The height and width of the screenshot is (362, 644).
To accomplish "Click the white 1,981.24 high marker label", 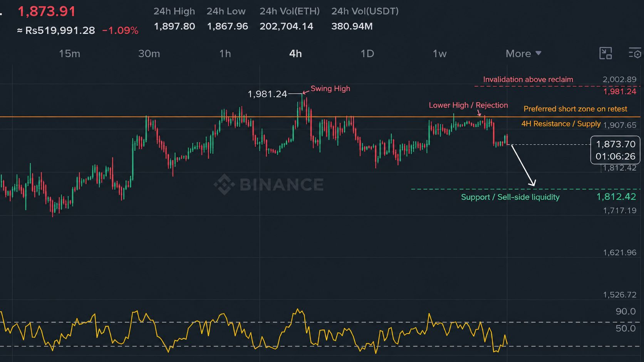I will coord(267,94).
